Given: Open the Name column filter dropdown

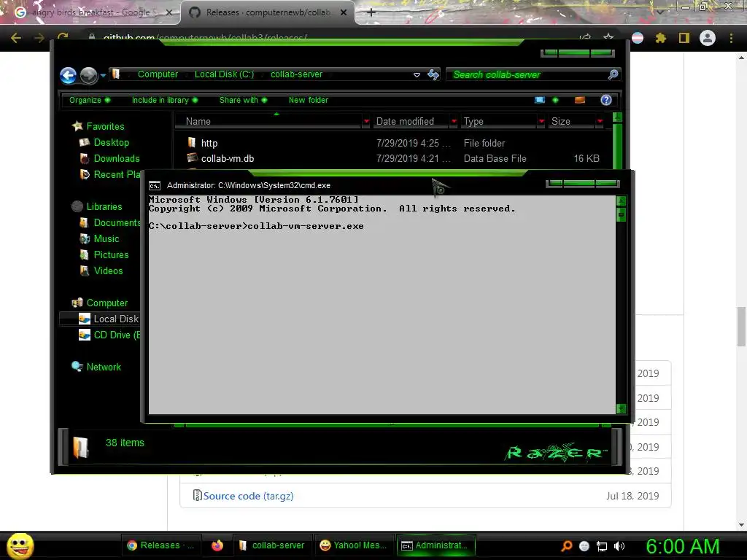Looking at the screenshot, I should click(x=366, y=122).
